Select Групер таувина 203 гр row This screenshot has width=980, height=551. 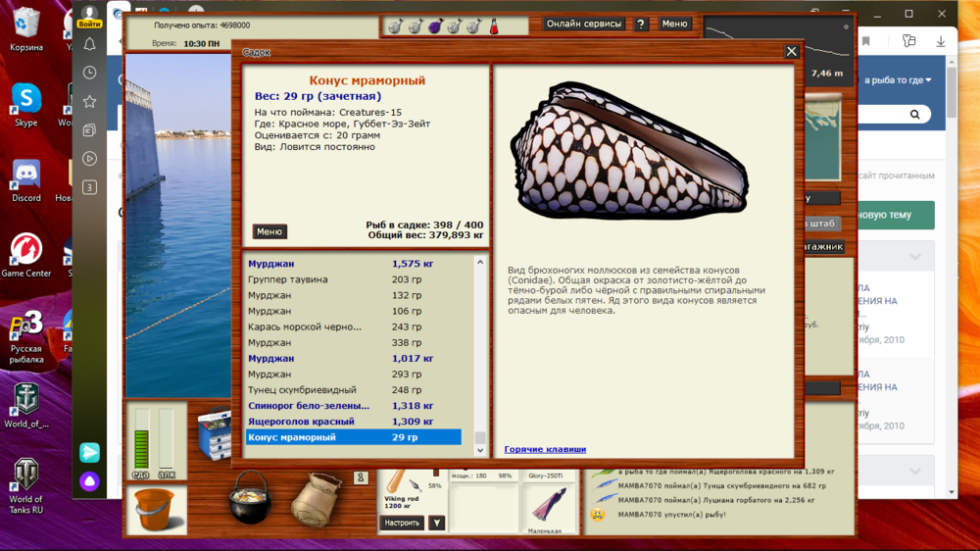click(353, 279)
